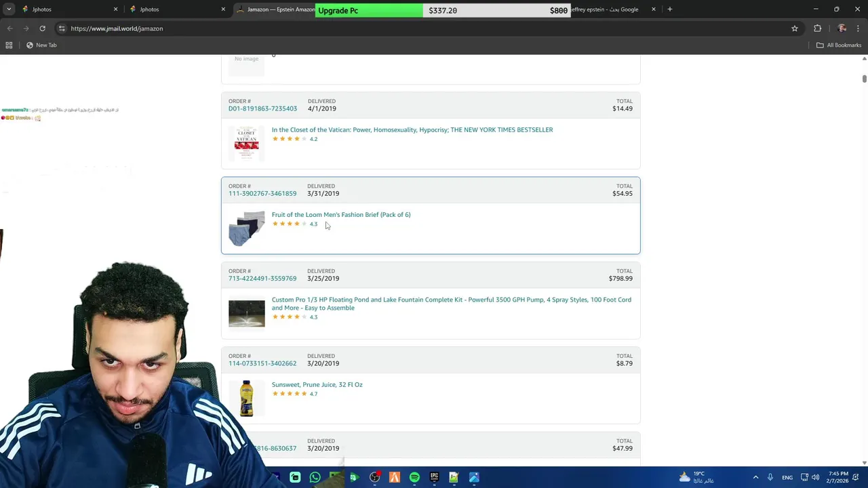Open order number 111-3902767-3461859
This screenshot has width=868, height=488.
[262, 193]
